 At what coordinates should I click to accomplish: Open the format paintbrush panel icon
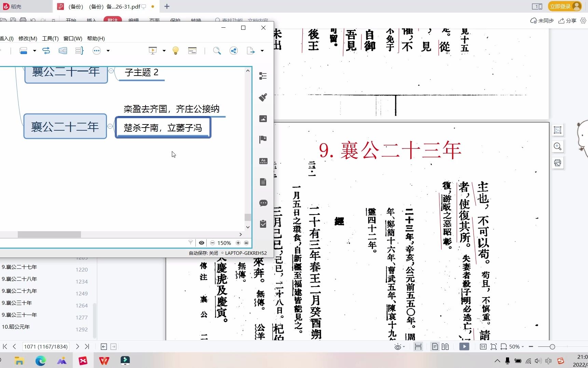263,97
